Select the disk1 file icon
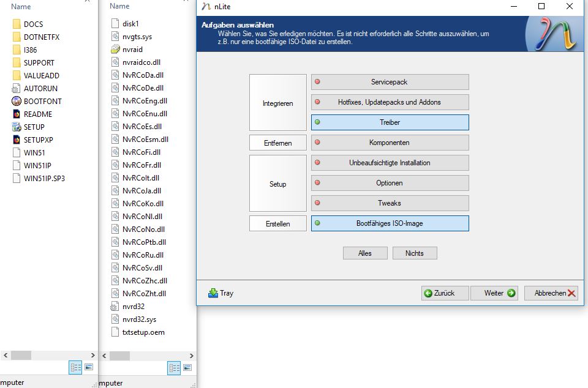 click(115, 24)
